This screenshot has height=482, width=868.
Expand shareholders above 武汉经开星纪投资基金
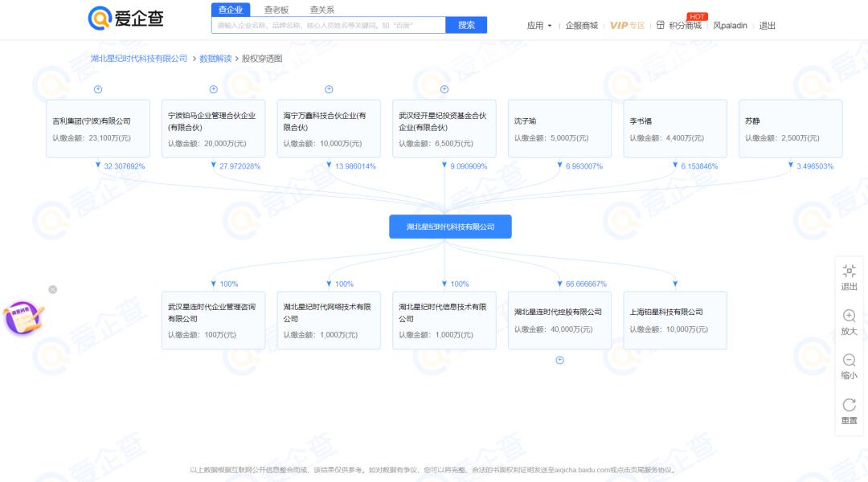(444, 89)
